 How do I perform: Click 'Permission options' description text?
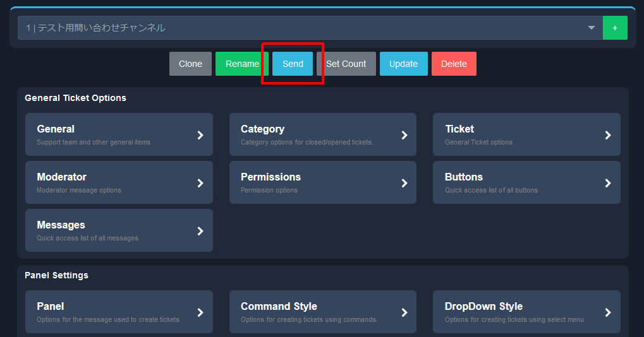tap(269, 190)
